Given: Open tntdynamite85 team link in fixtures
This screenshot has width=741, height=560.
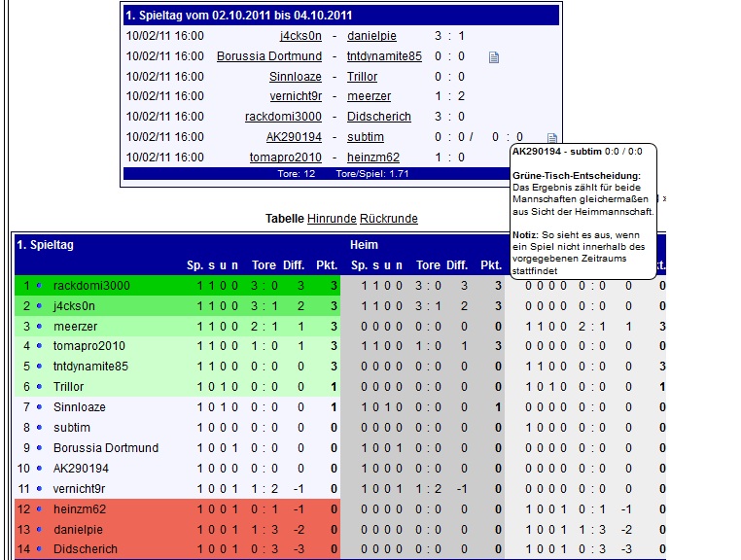Looking at the screenshot, I should coord(384,56).
